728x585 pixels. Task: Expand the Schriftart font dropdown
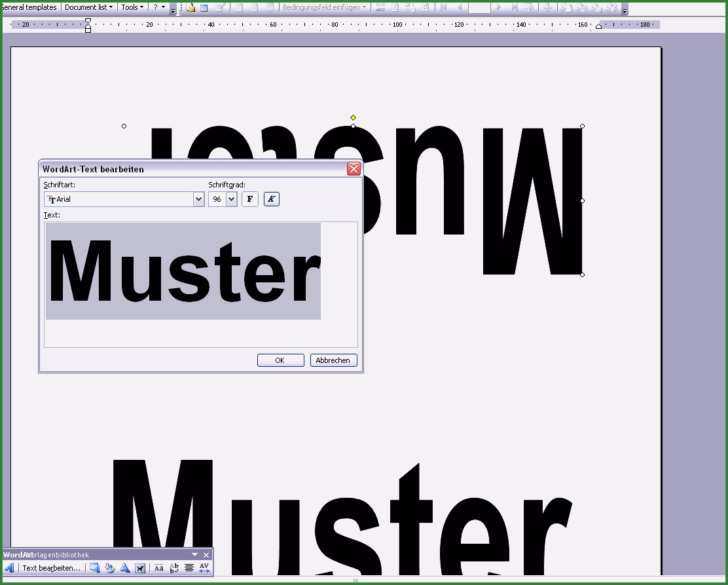pos(198,199)
